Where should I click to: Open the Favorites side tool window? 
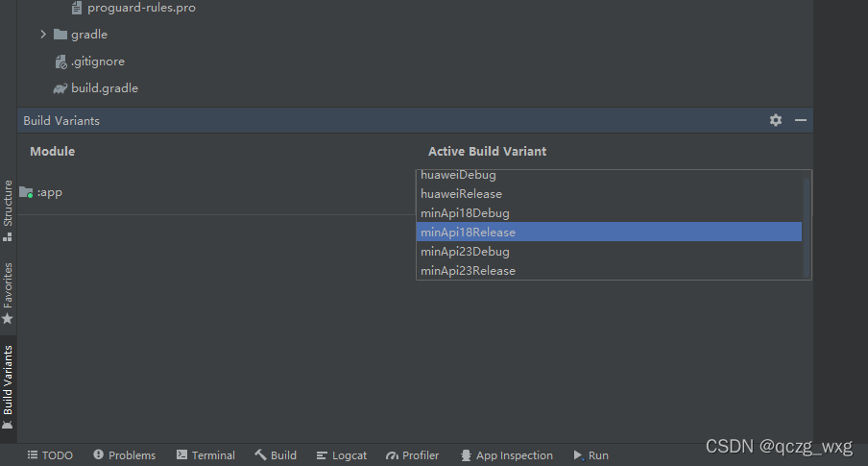coord(8,294)
